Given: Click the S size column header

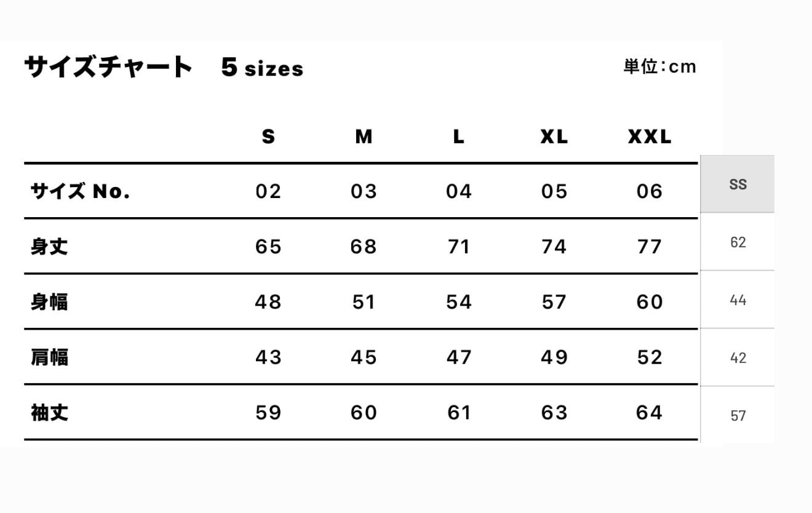Looking at the screenshot, I should (268, 137).
